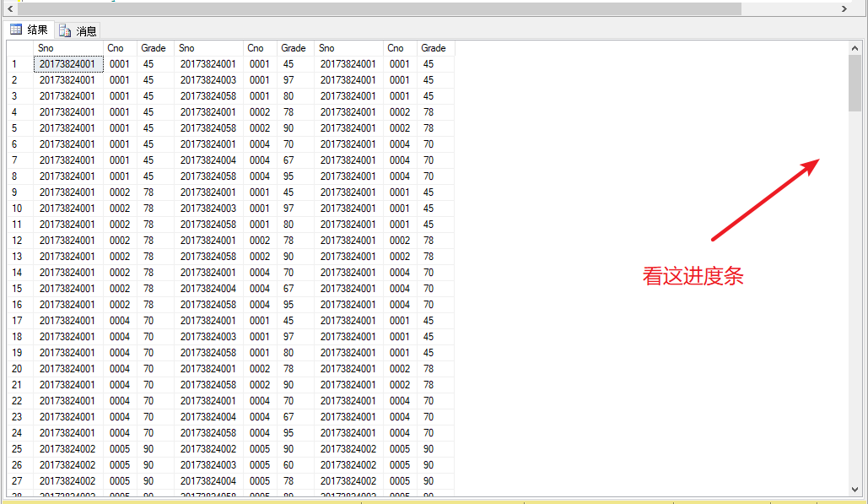Click third Grade cell 70 in row 16
The height and width of the screenshot is (504, 868).
(x=435, y=305)
